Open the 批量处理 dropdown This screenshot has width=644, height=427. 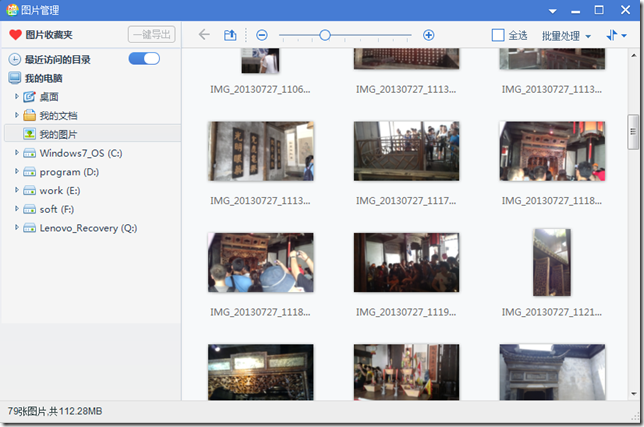coord(566,35)
